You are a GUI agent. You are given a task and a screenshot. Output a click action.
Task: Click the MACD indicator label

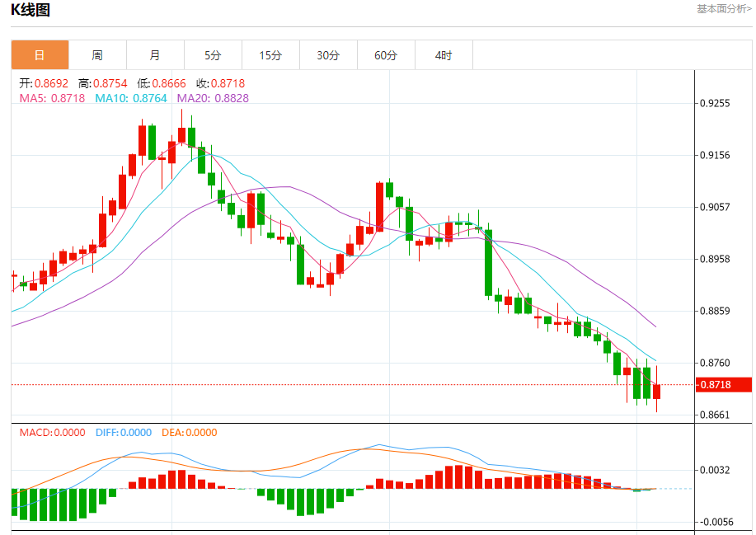[x=52, y=433]
